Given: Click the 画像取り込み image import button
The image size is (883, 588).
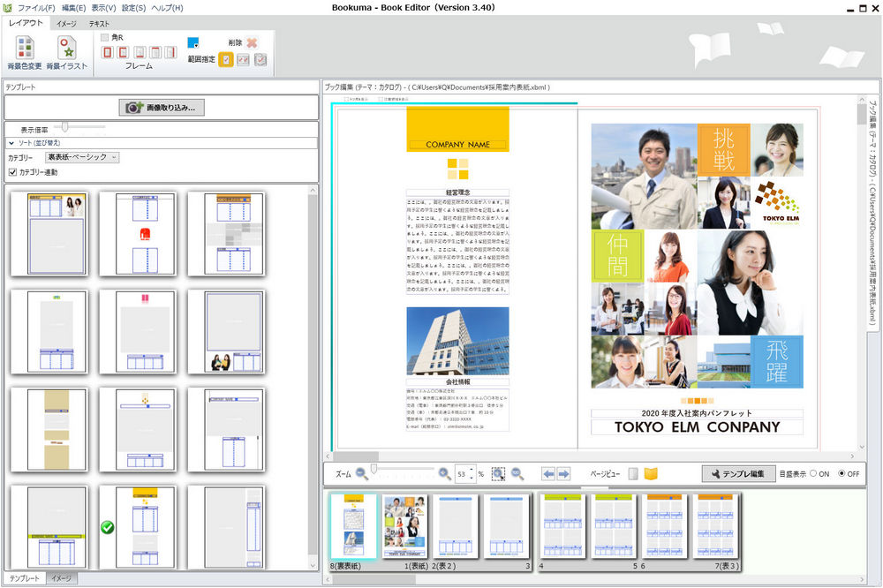Looking at the screenshot, I should coord(161,108).
